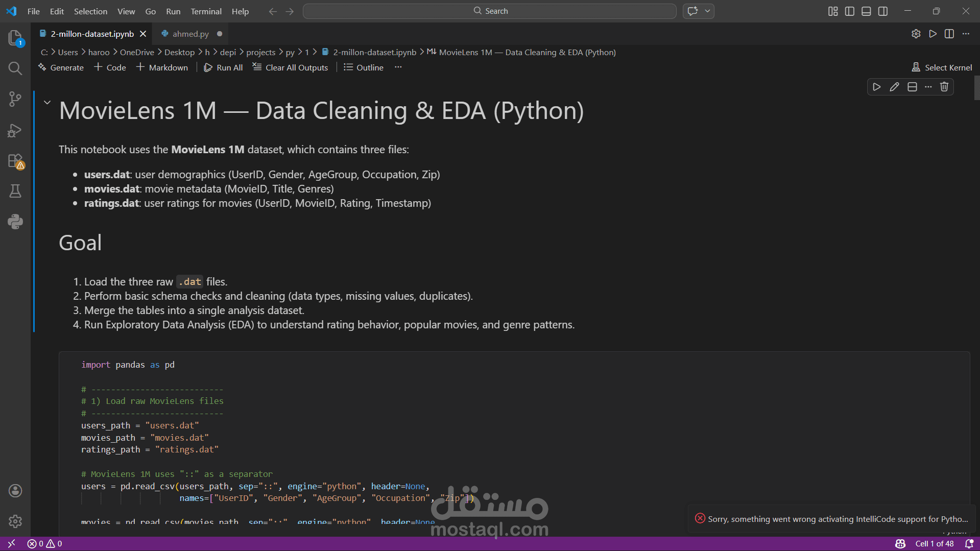Open the Copilot dropdown arrow in title bar
The width and height of the screenshot is (980, 551).
(707, 11)
